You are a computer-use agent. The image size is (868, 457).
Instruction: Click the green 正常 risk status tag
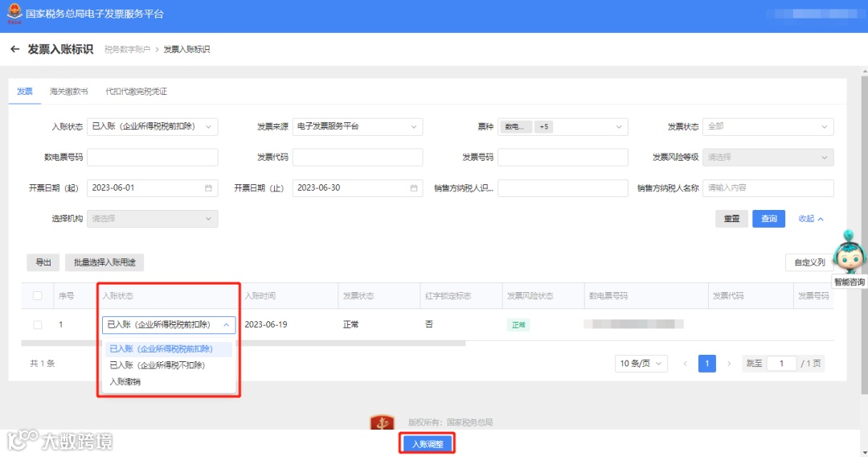(x=518, y=325)
